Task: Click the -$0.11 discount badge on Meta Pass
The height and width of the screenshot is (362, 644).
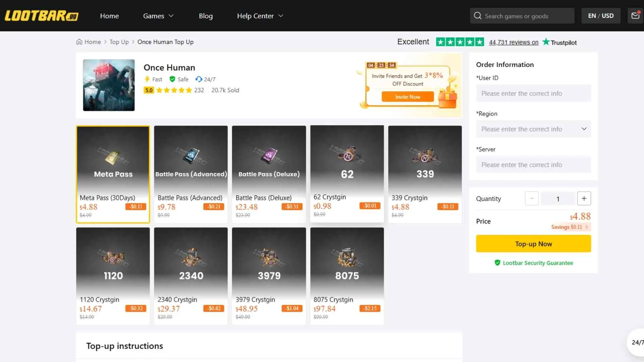Action: (136, 206)
